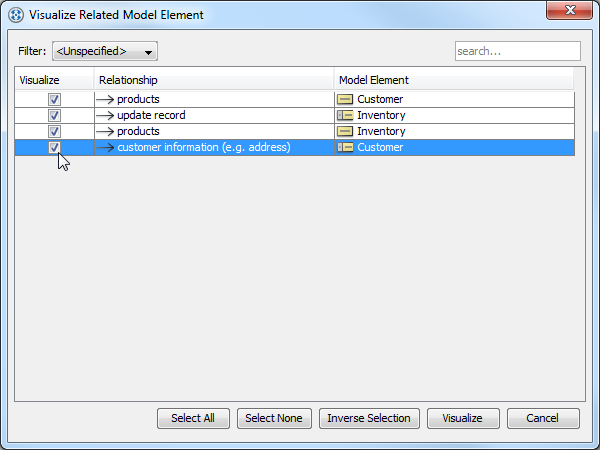The image size is (600, 450).
Task: Select 'Inventory' text in update record row
Action: coord(381,115)
